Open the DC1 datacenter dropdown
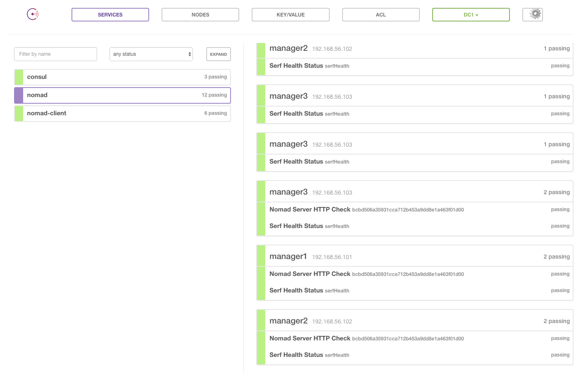Image resolution: width=588 pixels, height=378 pixels. tap(471, 14)
